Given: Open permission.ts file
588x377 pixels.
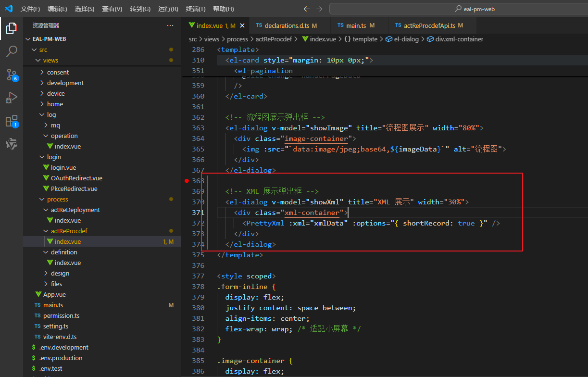Looking at the screenshot, I should pyautogui.click(x=102, y=315).
